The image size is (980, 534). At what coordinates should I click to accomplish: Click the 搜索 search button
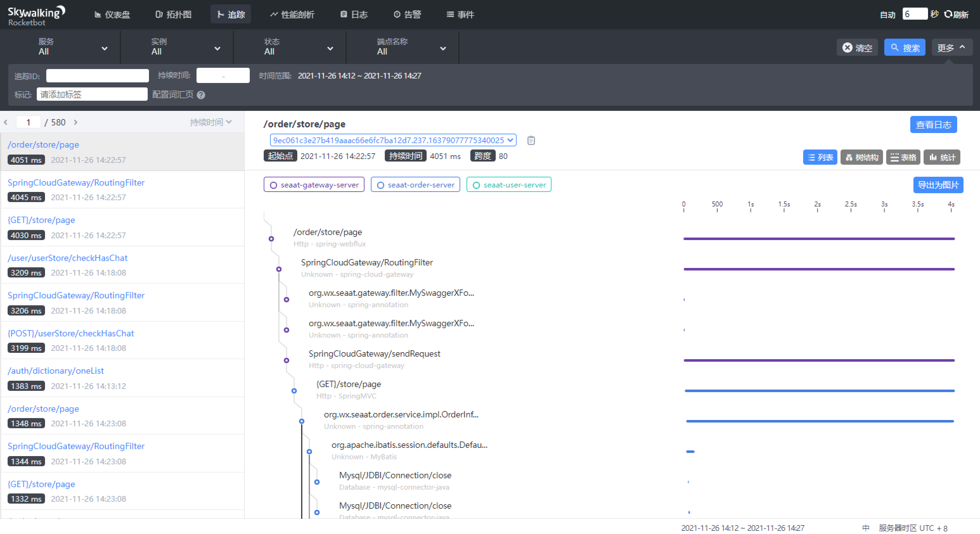point(905,48)
